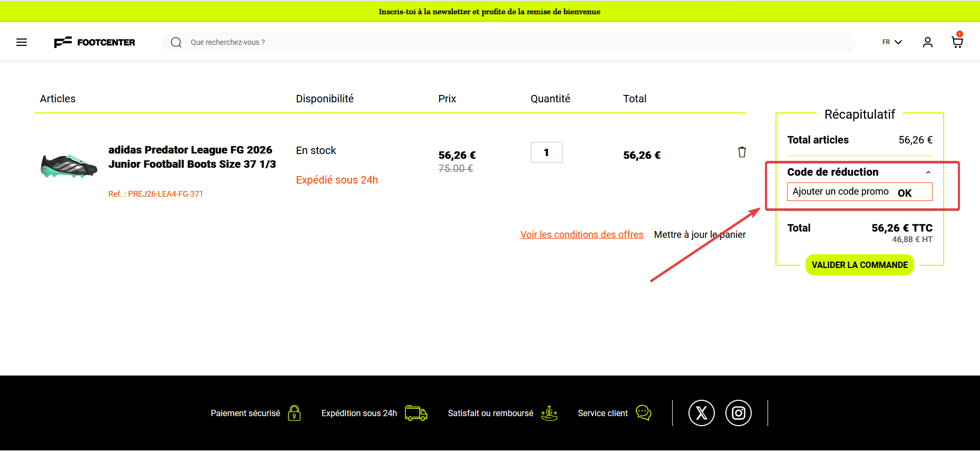Open the shopping cart icon
The image size is (980, 452).
coord(957,41)
